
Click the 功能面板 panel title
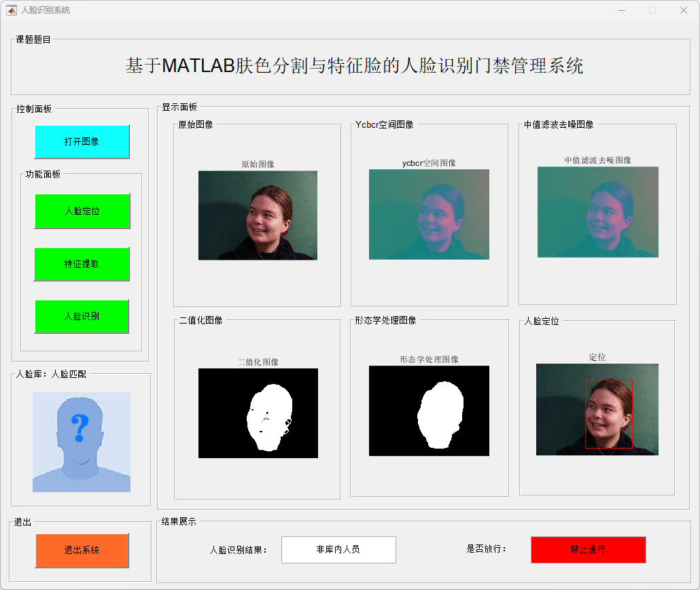(43, 174)
